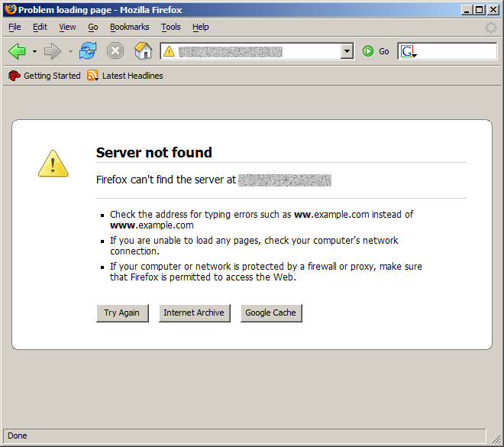Open the Go menu
Viewport: 504px width, 447px height.
click(x=93, y=27)
